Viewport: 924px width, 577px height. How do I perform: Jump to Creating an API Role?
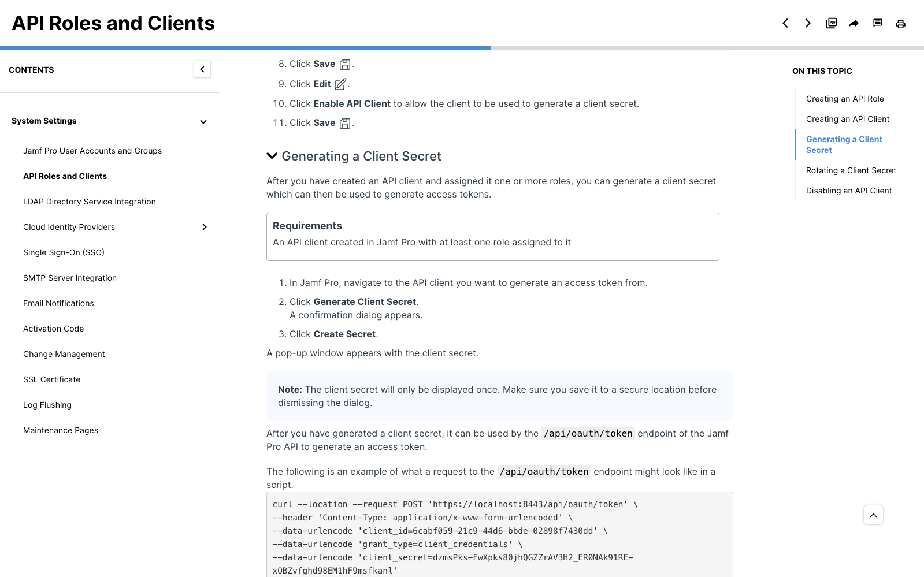845,99
